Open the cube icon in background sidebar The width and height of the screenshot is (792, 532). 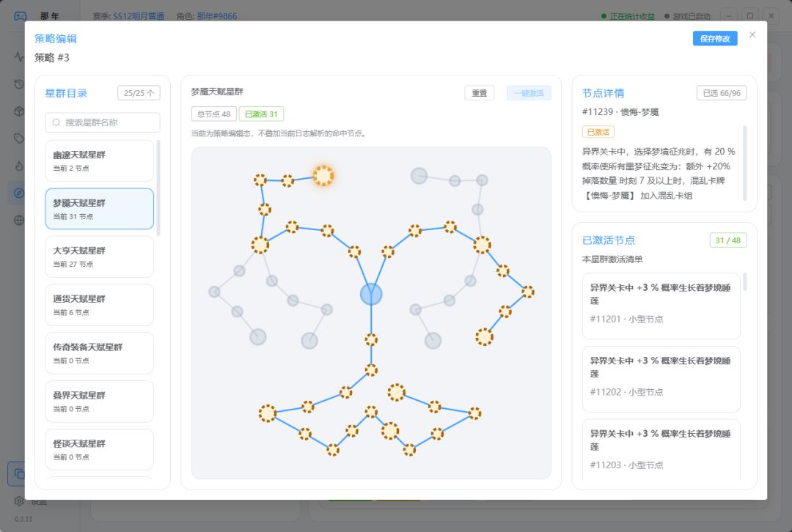click(x=18, y=111)
